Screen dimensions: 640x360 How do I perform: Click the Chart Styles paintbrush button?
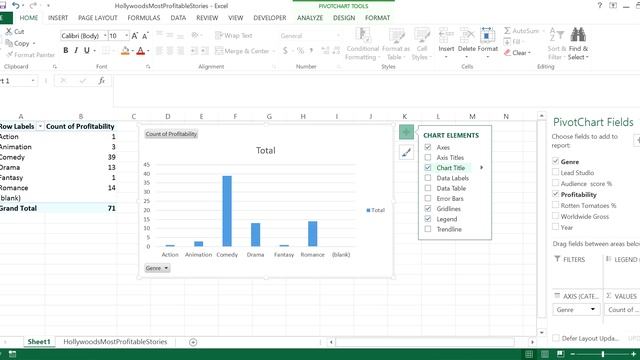tap(406, 153)
